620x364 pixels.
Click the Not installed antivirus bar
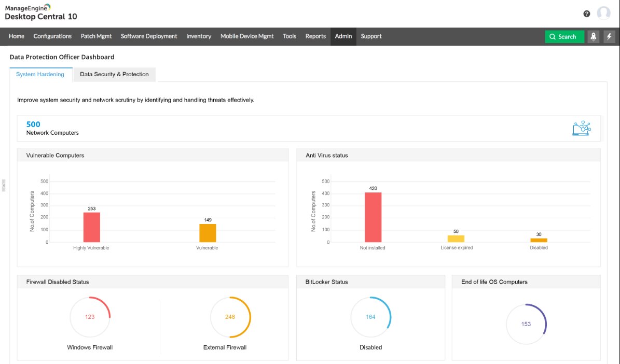click(x=373, y=217)
